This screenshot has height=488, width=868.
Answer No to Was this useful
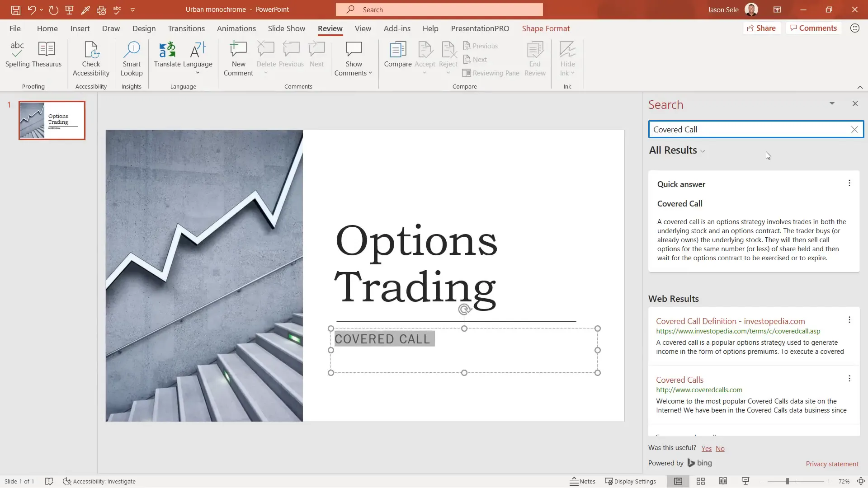click(720, 449)
